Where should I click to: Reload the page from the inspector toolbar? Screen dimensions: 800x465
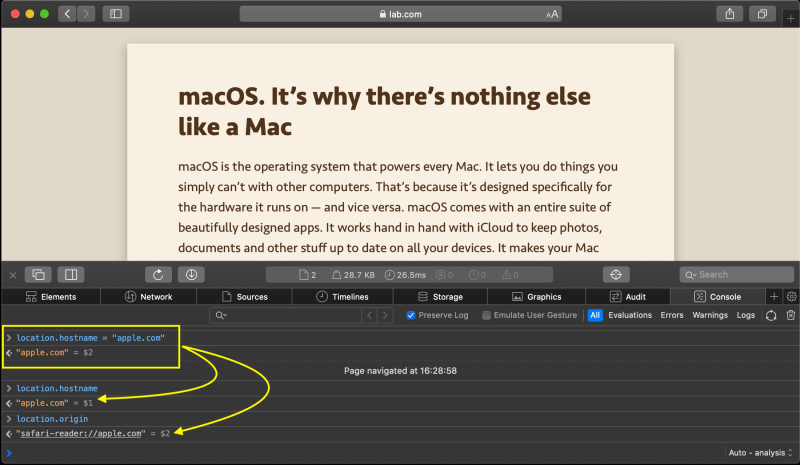coord(158,275)
